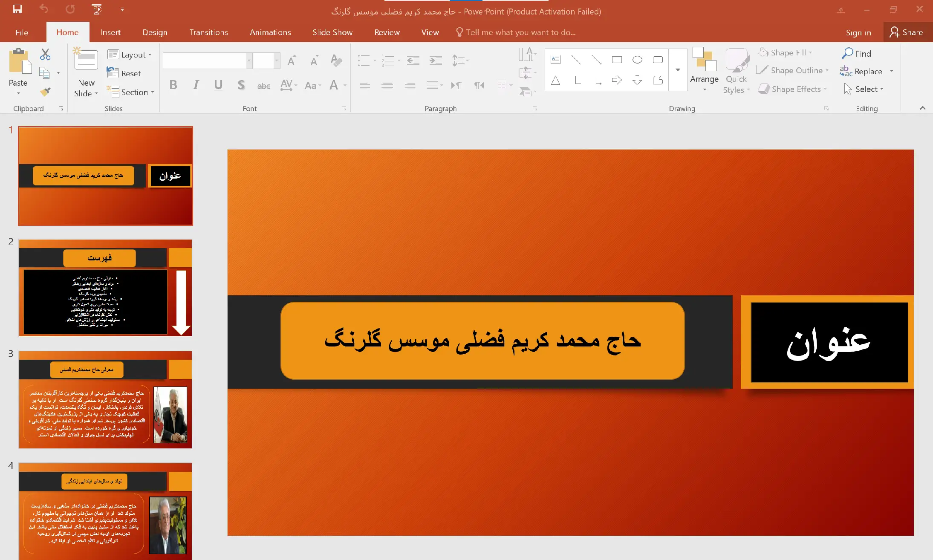Decrease the list indent level
Screen dimensions: 933x560
coord(413,61)
